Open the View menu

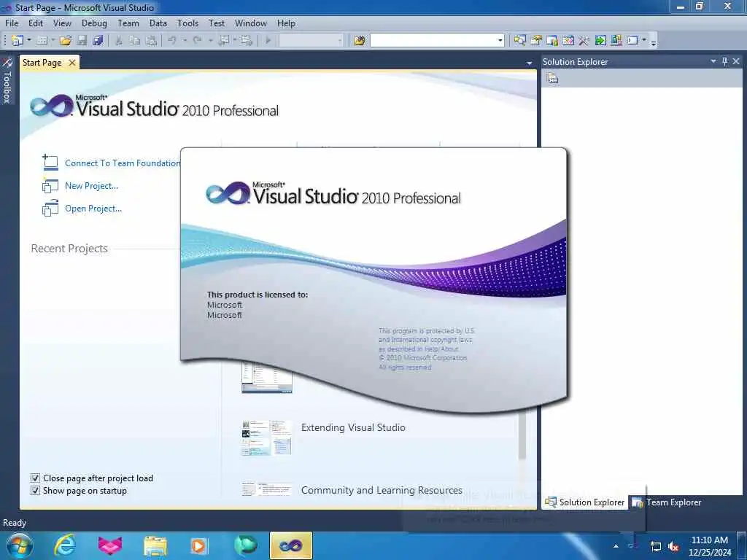point(62,23)
